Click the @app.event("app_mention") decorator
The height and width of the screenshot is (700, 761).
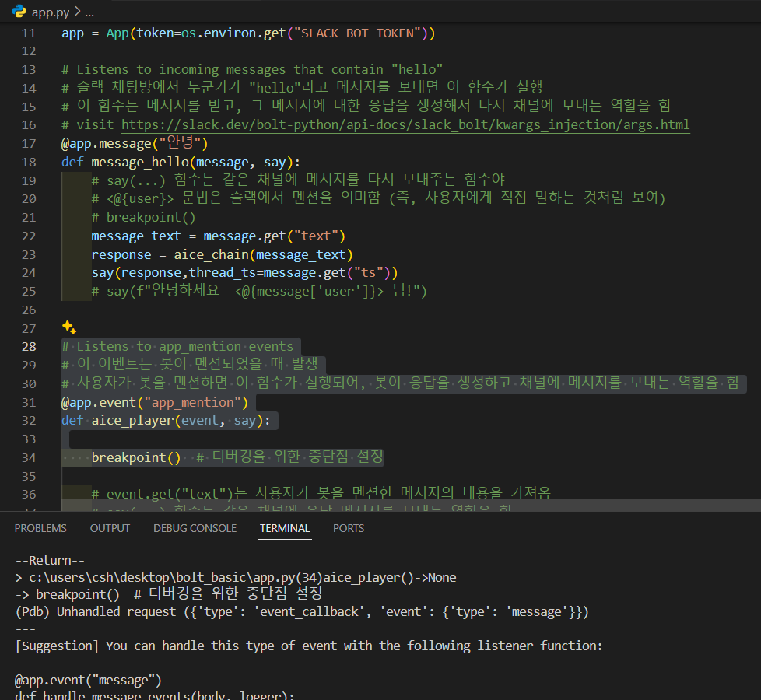pos(155,403)
